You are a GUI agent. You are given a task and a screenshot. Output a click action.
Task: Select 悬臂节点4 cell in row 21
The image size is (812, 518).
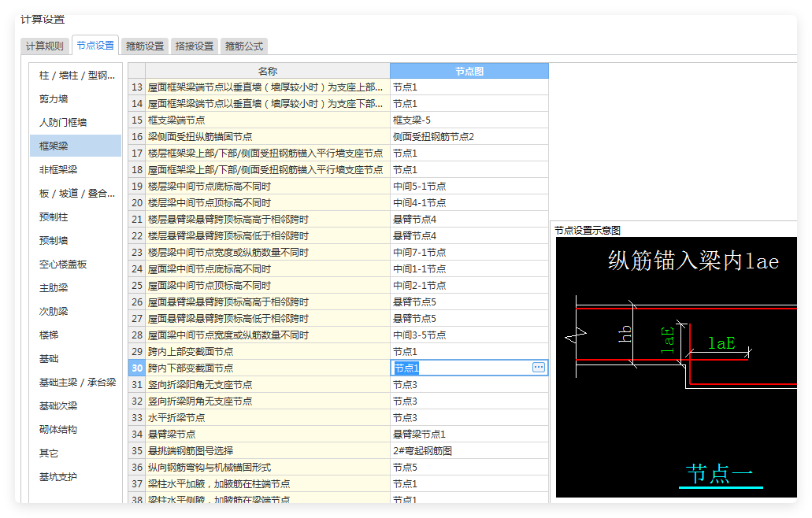469,220
